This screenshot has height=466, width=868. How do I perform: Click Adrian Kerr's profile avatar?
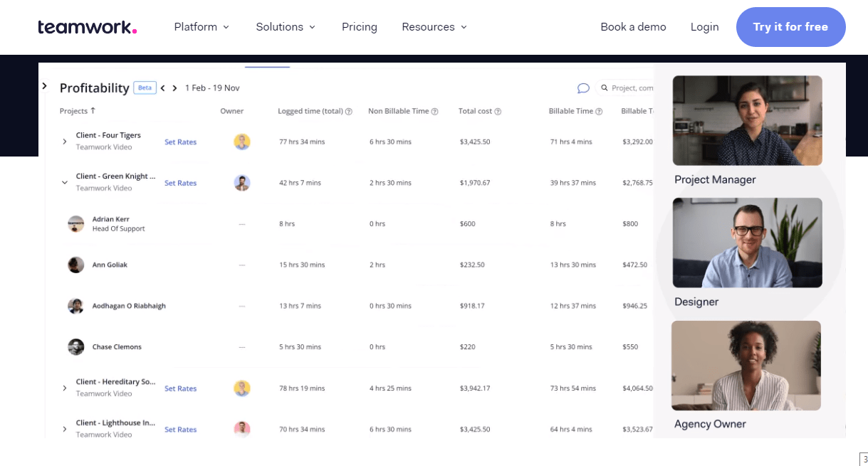[76, 224]
